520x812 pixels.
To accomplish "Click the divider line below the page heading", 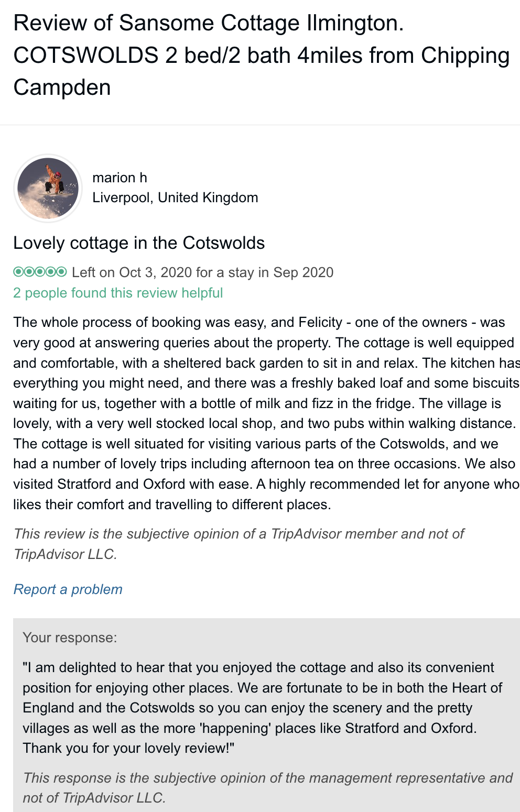I will tap(260, 125).
